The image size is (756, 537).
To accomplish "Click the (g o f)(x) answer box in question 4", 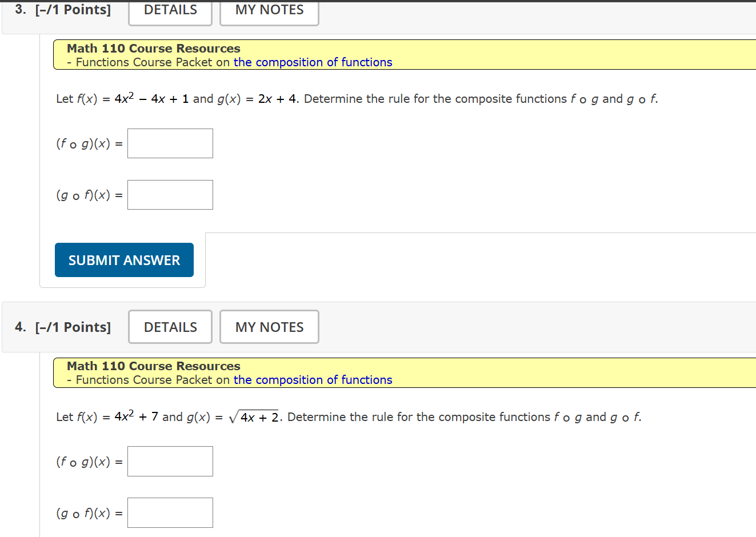I will click(x=170, y=512).
